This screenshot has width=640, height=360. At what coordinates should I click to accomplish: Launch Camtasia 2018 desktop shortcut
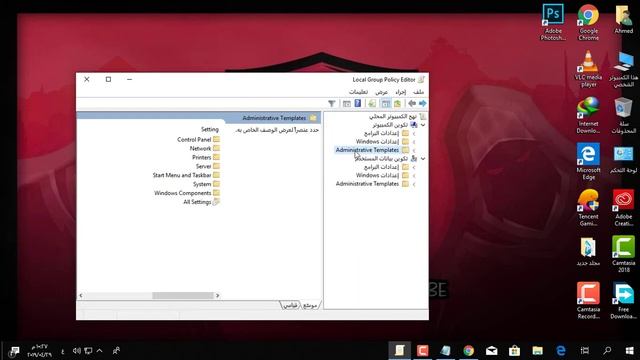pyautogui.click(x=624, y=254)
